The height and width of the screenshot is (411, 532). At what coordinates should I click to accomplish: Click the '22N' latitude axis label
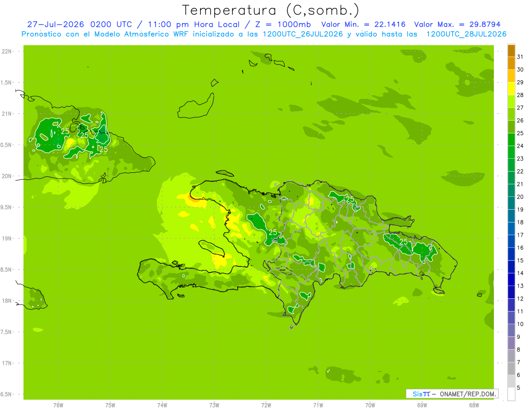(x=7, y=51)
